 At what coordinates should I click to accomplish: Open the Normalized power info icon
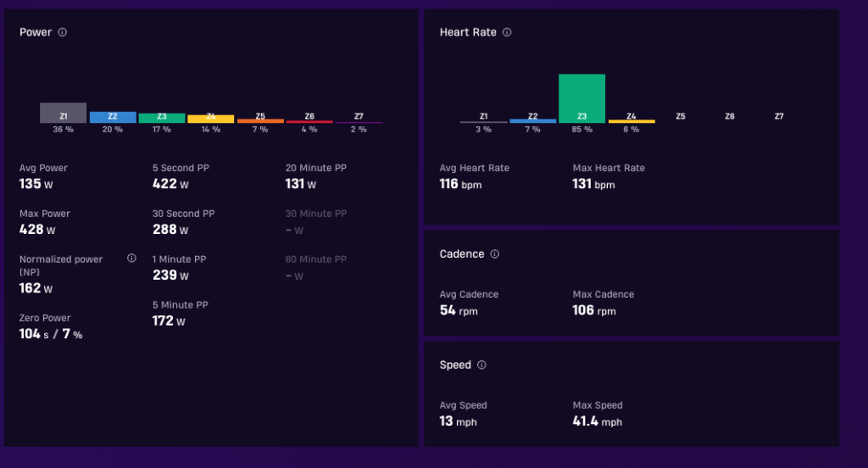pos(131,258)
